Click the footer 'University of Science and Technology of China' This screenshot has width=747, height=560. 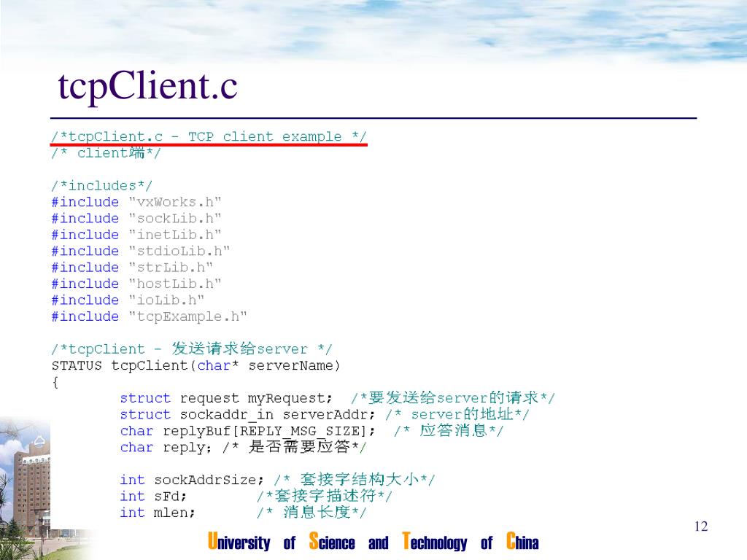click(373, 542)
